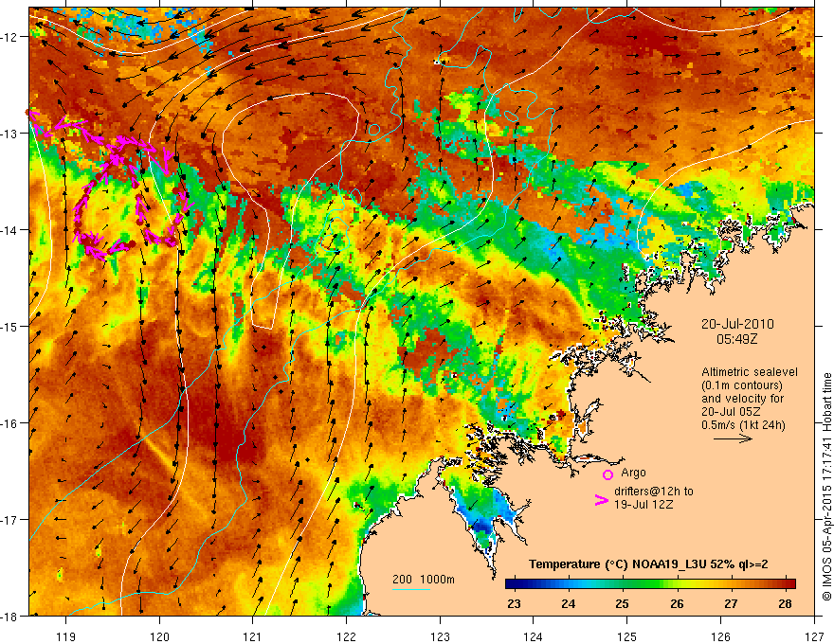Click the longitude axis label '119'
The image size is (834, 644).
click(x=66, y=636)
